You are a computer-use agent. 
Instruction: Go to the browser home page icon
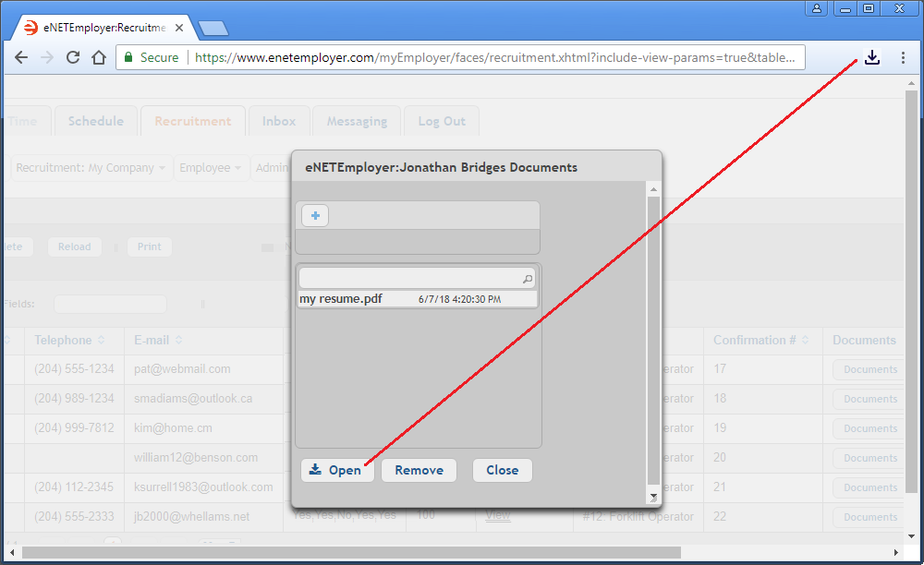99,58
